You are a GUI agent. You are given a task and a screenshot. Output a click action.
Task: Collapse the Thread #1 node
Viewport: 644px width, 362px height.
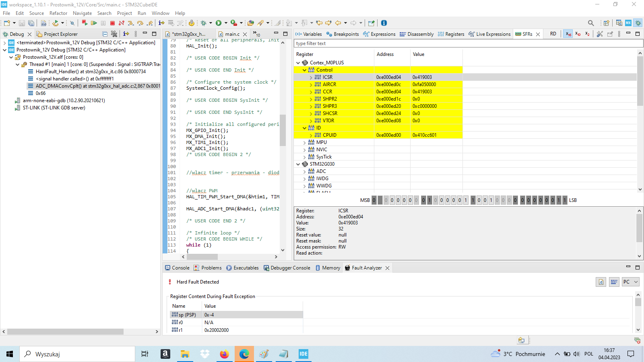tap(17, 64)
